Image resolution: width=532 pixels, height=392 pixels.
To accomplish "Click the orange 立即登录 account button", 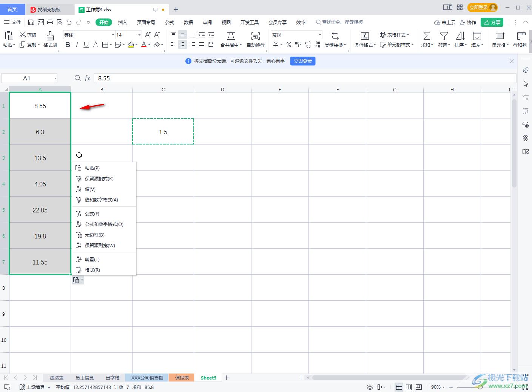I will [x=483, y=7].
